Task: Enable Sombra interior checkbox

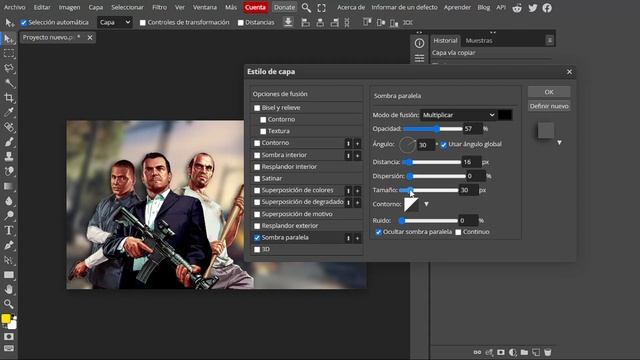Action: pyautogui.click(x=257, y=155)
